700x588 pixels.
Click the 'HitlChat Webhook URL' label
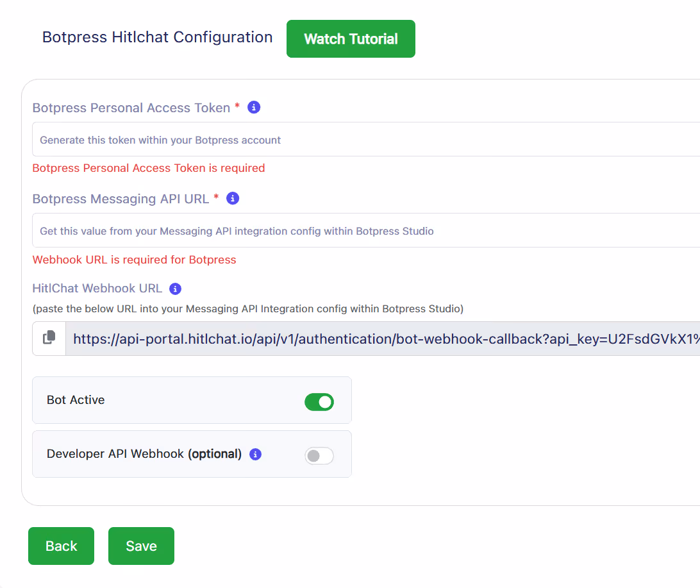[97, 289]
